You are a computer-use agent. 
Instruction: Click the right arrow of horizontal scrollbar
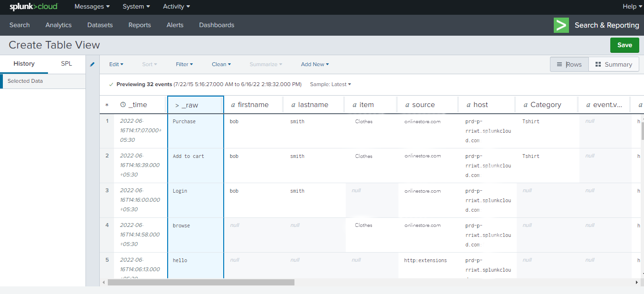(x=637, y=283)
